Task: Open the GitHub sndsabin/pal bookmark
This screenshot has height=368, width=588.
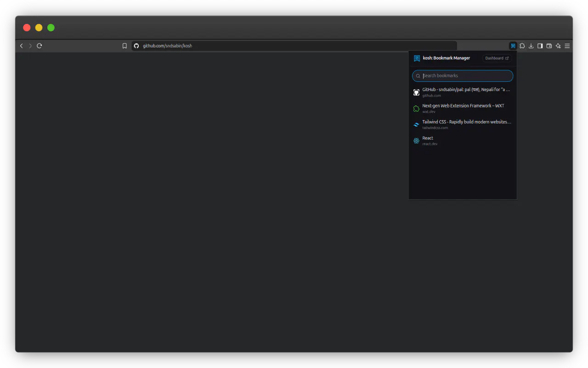Action: pos(463,92)
